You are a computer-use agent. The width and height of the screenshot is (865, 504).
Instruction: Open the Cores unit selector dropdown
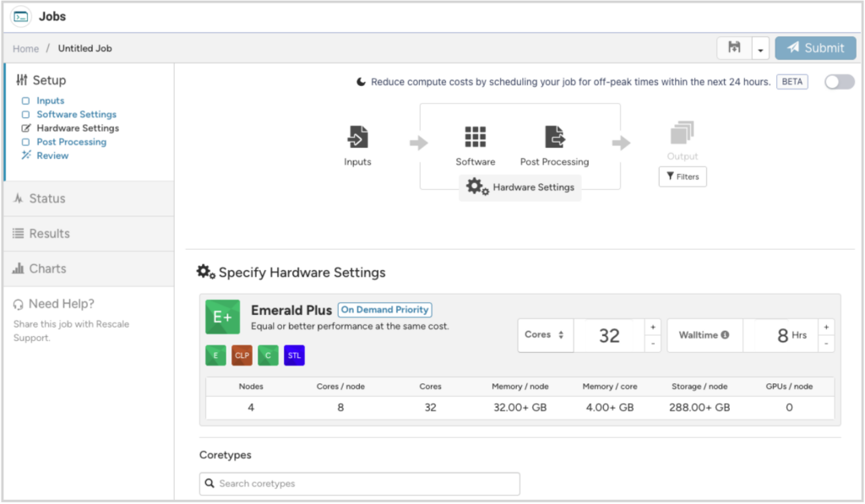click(x=545, y=335)
